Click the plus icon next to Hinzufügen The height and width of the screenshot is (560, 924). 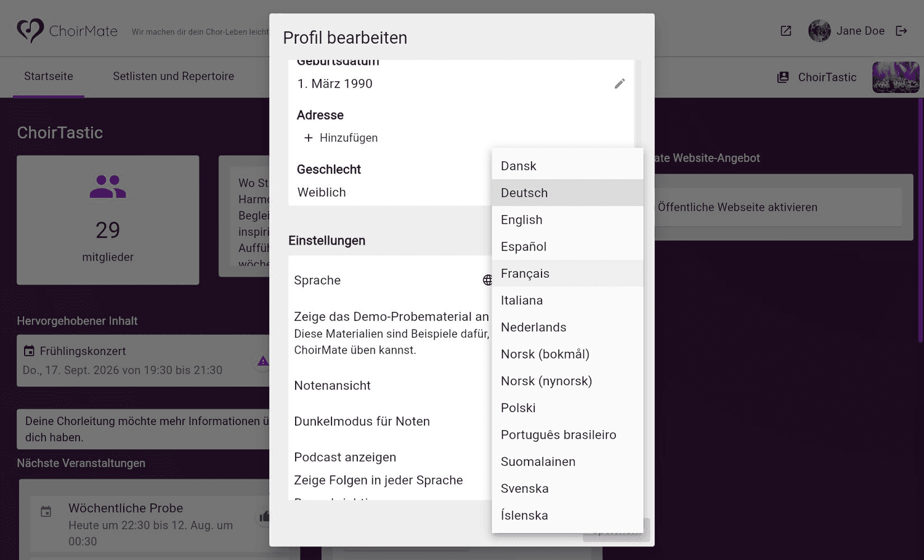pyautogui.click(x=309, y=138)
